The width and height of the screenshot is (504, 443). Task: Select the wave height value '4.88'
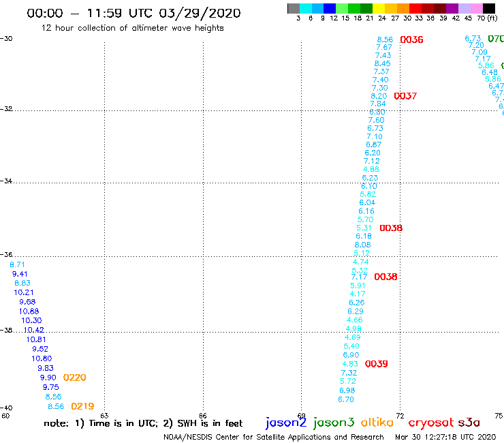point(371,169)
